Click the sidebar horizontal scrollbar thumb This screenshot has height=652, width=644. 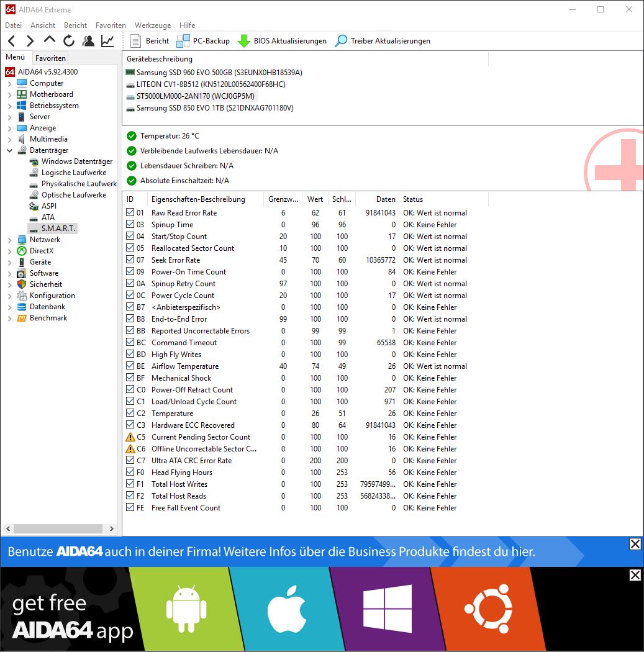[x=58, y=528]
